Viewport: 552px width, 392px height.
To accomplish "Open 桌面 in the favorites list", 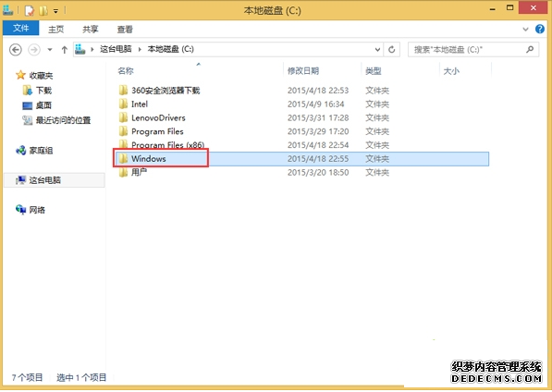I will (43, 105).
